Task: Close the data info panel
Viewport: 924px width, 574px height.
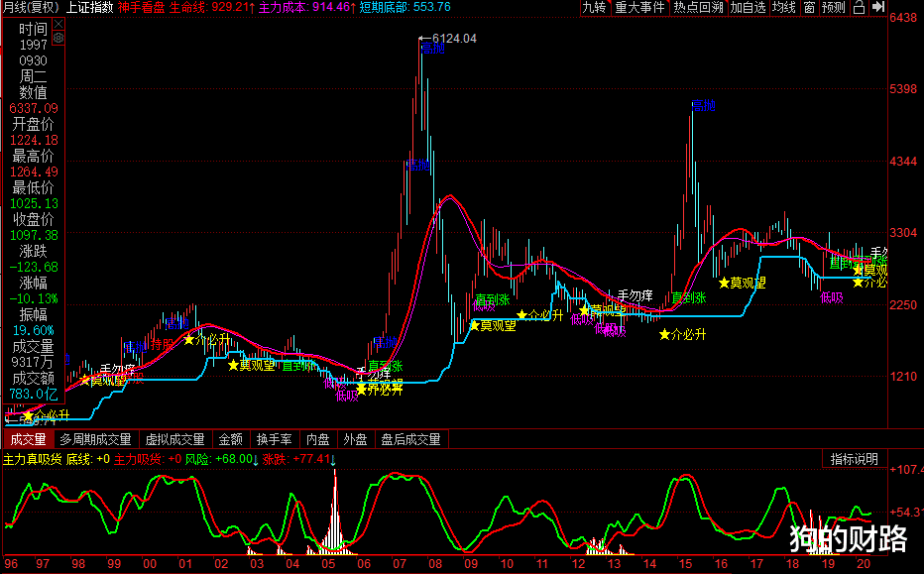Action: (58, 24)
